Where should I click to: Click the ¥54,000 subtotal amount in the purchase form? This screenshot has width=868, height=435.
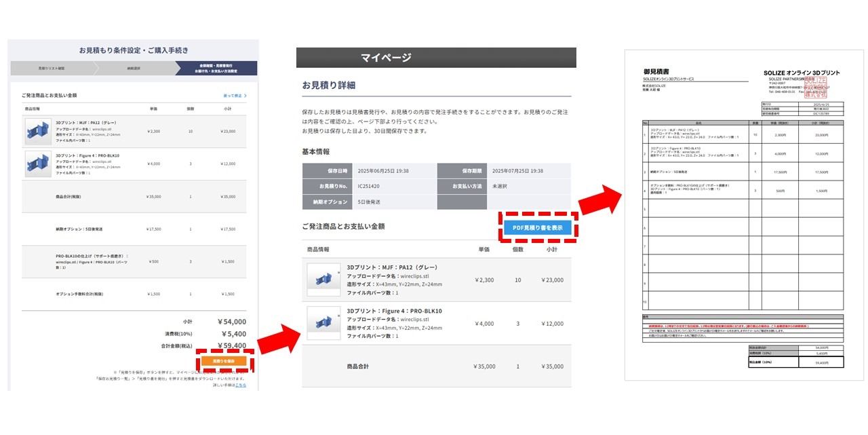pyautogui.click(x=231, y=322)
